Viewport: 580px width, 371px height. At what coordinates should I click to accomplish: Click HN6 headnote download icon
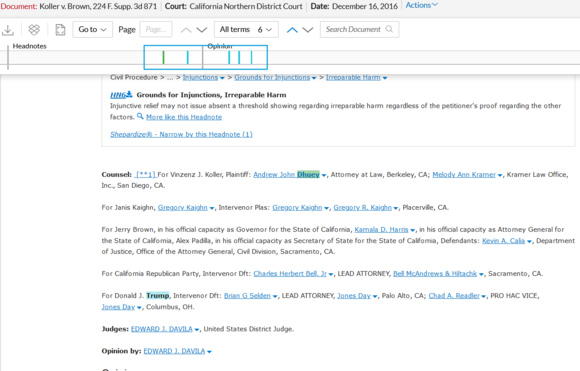coord(129,94)
